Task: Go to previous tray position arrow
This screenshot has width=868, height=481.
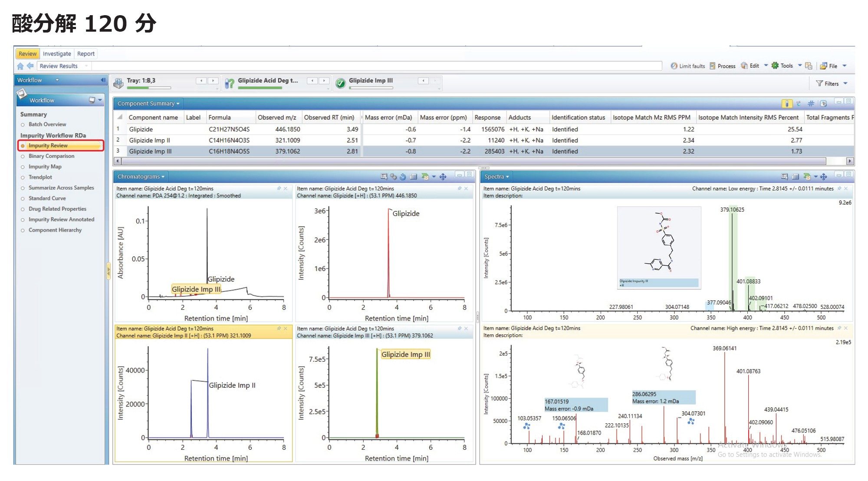Action: tap(201, 81)
